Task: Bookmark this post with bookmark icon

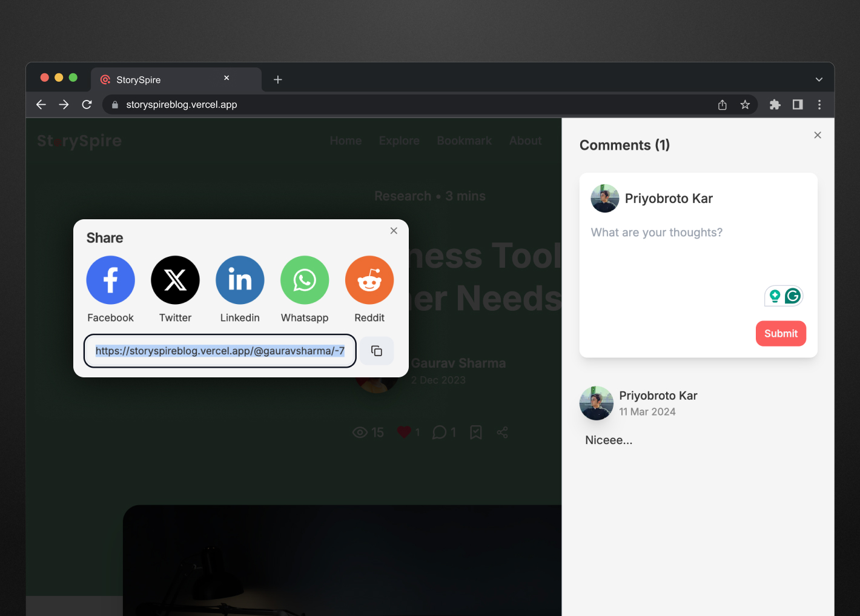Action: pos(476,432)
